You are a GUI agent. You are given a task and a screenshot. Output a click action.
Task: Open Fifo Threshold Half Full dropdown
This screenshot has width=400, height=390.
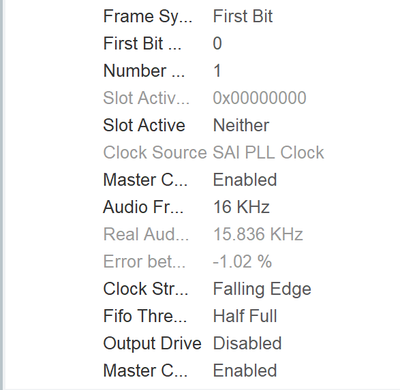tap(245, 316)
